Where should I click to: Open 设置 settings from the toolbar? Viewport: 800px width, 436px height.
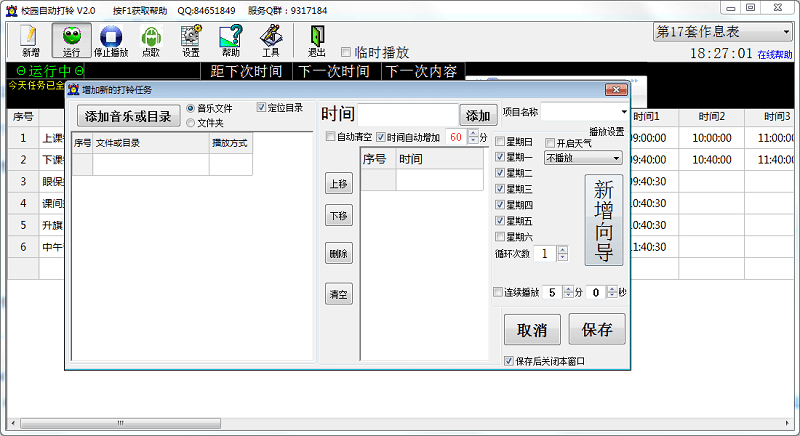pos(190,40)
